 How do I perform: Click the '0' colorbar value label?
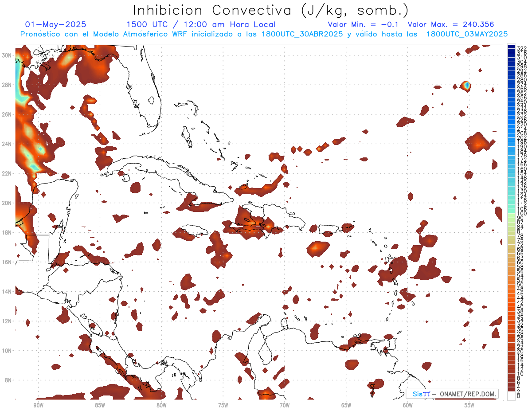click(x=519, y=396)
